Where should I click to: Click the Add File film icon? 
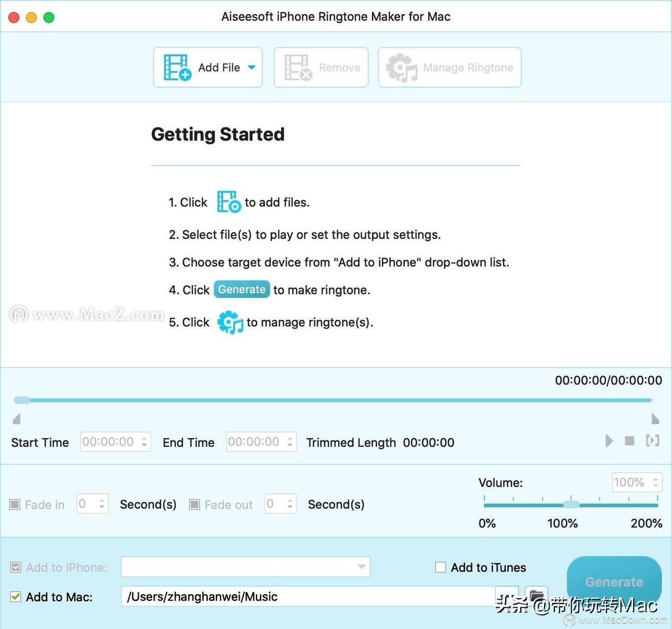(x=177, y=67)
